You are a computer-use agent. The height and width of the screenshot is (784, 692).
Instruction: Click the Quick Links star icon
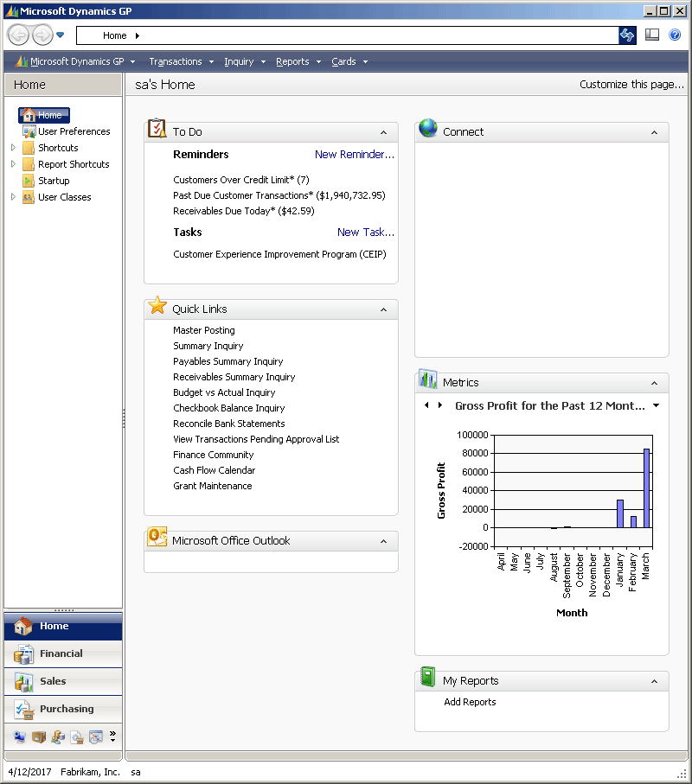pyautogui.click(x=157, y=305)
